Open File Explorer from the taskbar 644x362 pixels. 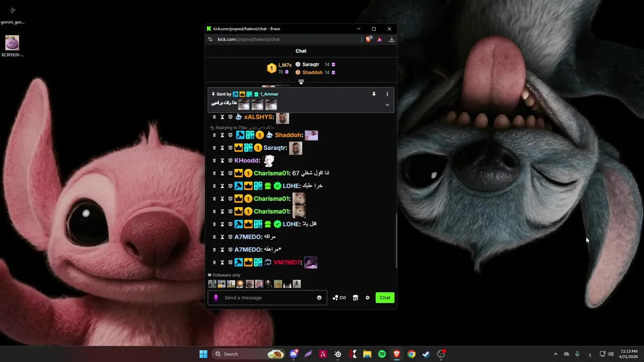click(367, 354)
